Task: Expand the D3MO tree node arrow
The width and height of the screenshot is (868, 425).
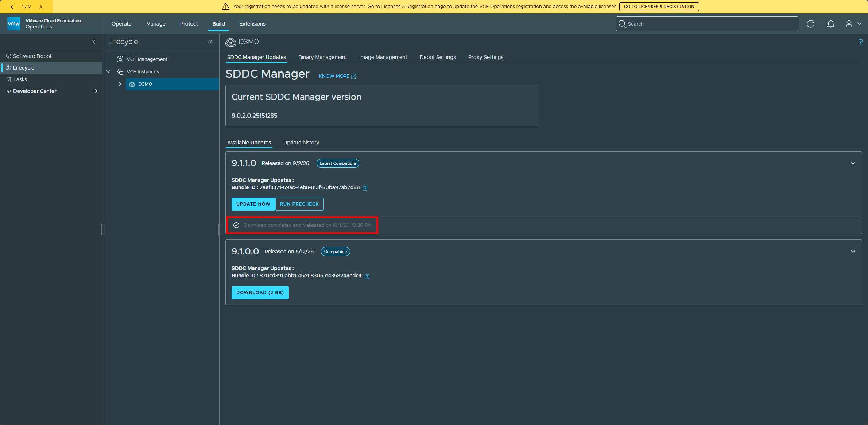Action: [120, 84]
